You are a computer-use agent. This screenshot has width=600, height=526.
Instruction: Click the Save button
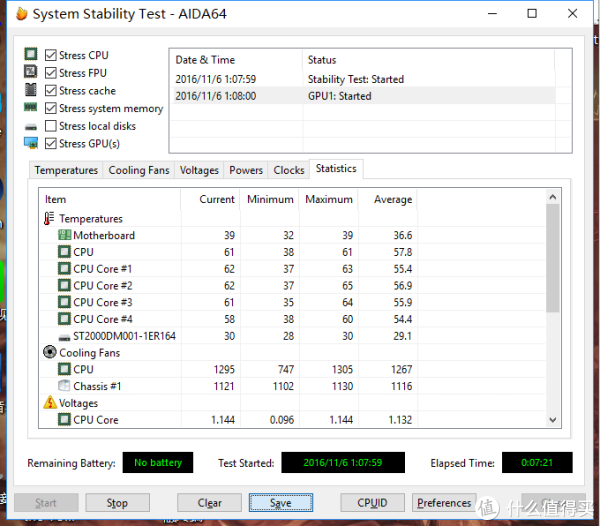pyautogui.click(x=280, y=503)
